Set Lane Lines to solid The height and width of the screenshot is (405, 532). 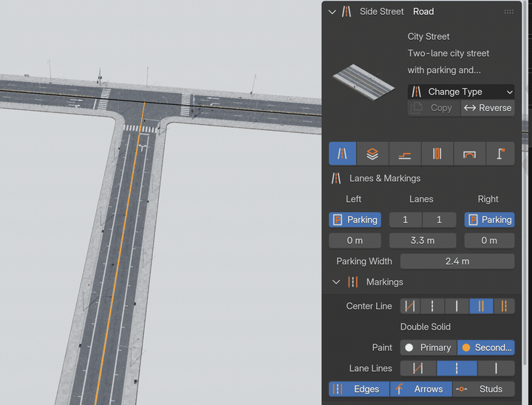(x=496, y=368)
